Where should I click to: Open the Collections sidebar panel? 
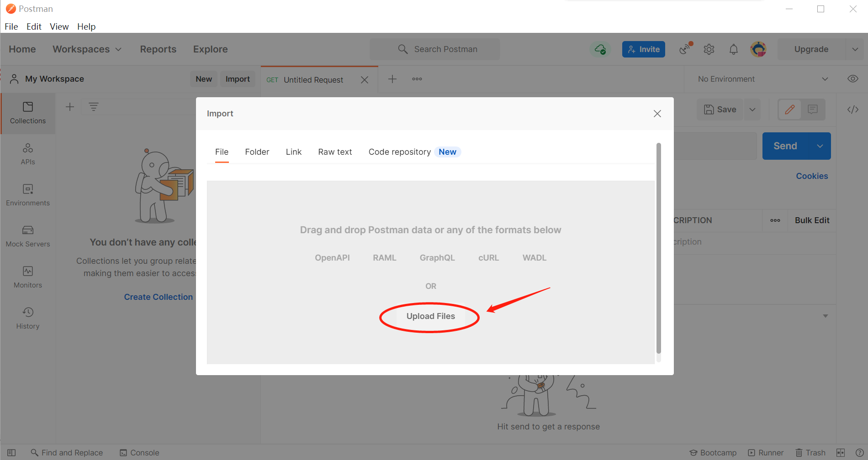(x=28, y=113)
